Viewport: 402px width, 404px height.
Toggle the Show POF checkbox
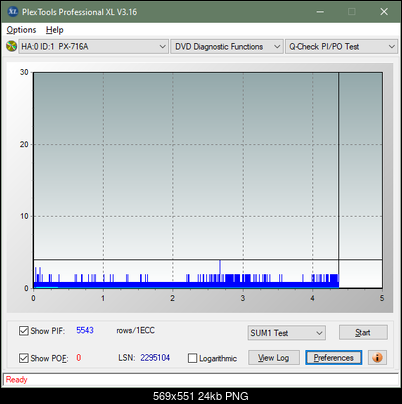tap(24, 358)
